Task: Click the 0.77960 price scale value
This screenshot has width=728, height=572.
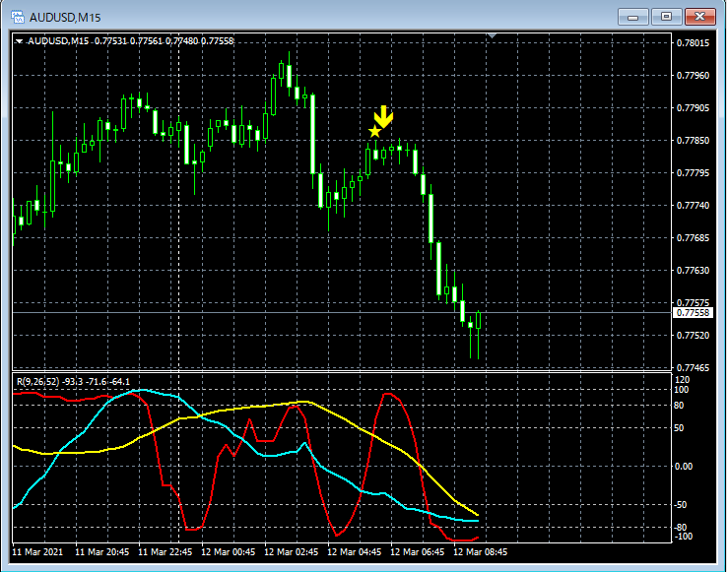Action: 693,76
